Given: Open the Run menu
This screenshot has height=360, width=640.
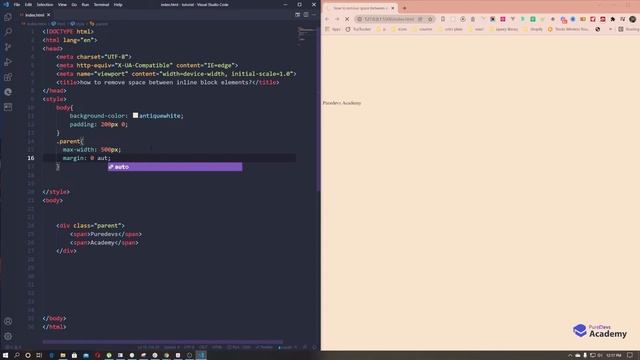Looking at the screenshot, I should point(85,4).
